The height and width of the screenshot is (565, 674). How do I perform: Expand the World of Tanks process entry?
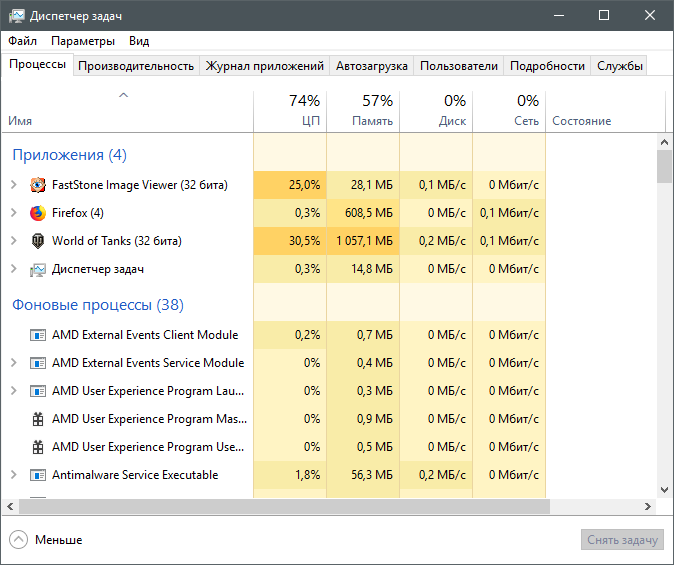click(13, 241)
